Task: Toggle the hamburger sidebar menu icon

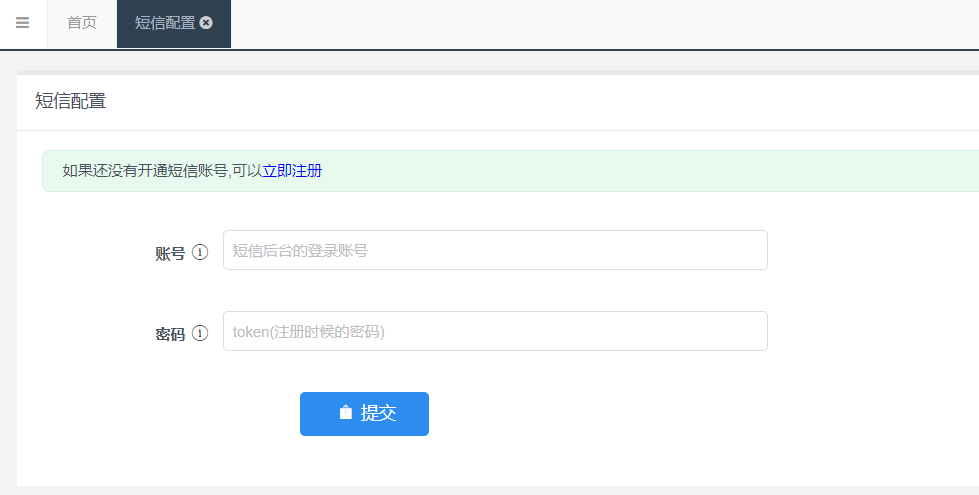Action: click(x=22, y=23)
